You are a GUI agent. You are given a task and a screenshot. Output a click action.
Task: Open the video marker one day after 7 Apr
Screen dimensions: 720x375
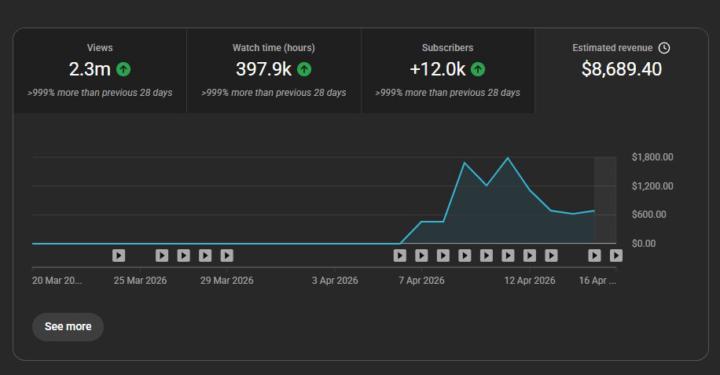(x=443, y=255)
